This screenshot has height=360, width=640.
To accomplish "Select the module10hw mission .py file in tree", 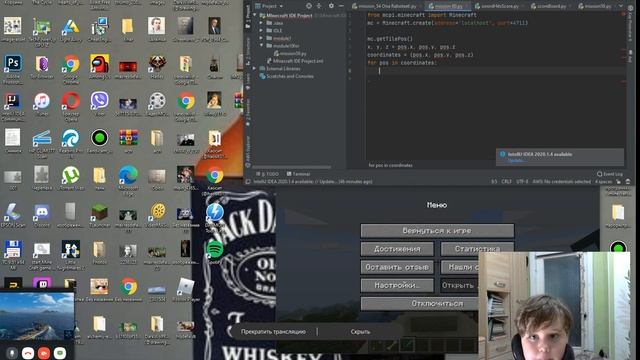I will 291,53.
